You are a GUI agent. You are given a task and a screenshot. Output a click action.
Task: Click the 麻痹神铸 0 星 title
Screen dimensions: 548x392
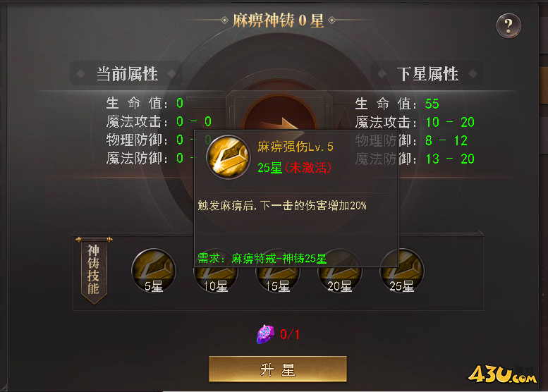pyautogui.click(x=278, y=20)
